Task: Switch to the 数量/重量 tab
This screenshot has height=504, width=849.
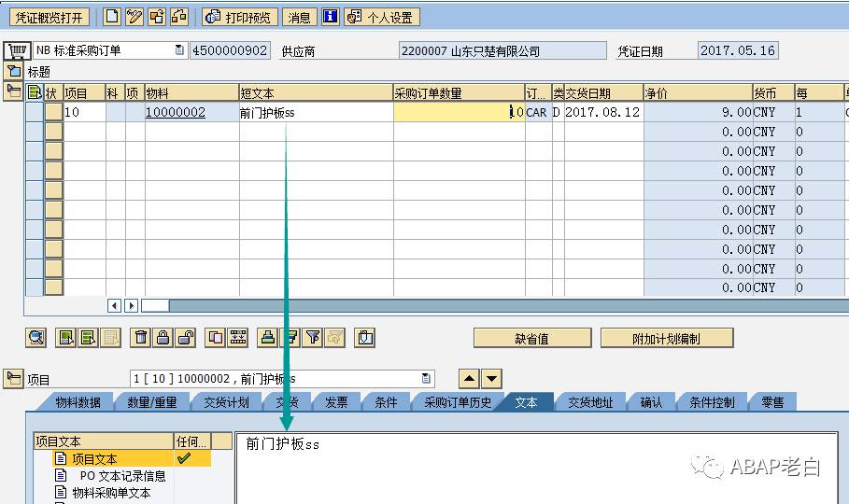Action: (152, 402)
